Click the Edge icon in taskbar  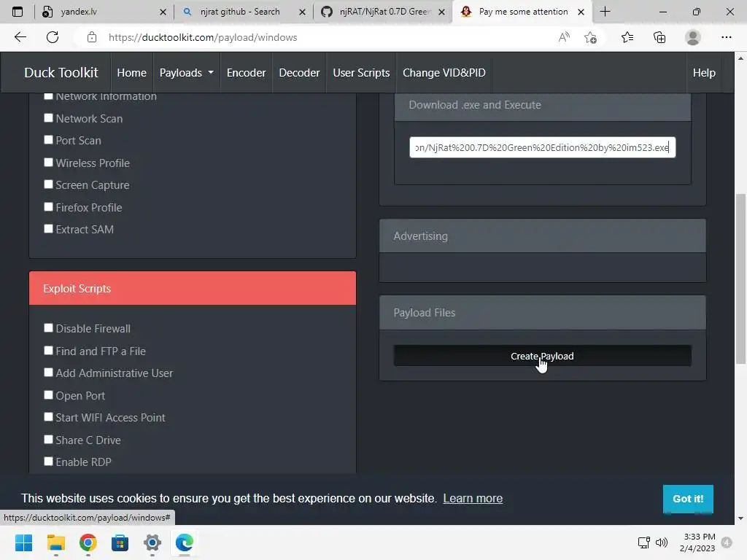tap(185, 542)
